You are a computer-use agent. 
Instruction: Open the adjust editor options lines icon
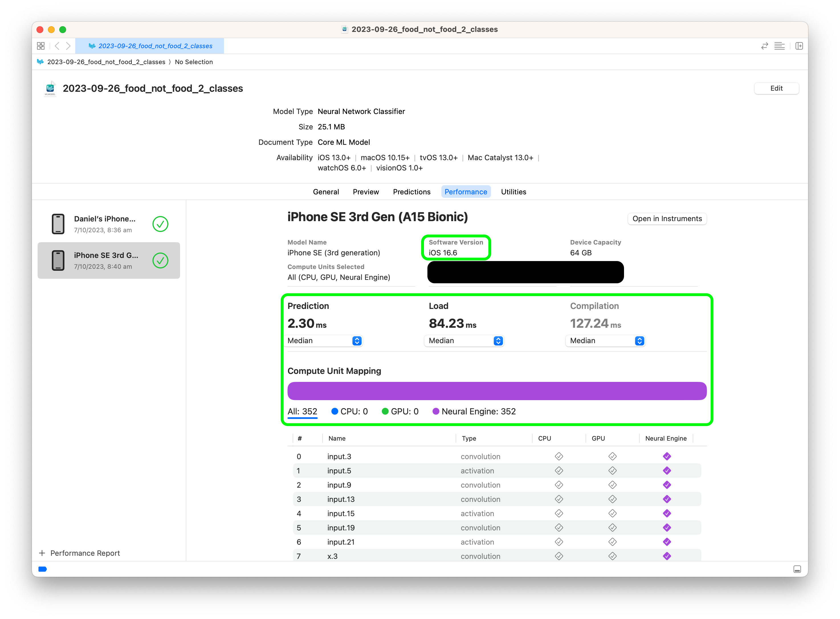[780, 46]
